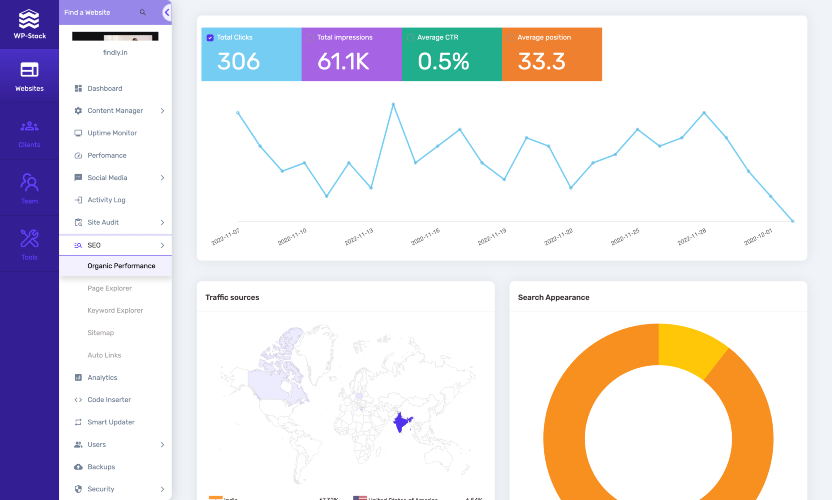
Task: Click the WP-Stack logo icon
Action: 29,19
